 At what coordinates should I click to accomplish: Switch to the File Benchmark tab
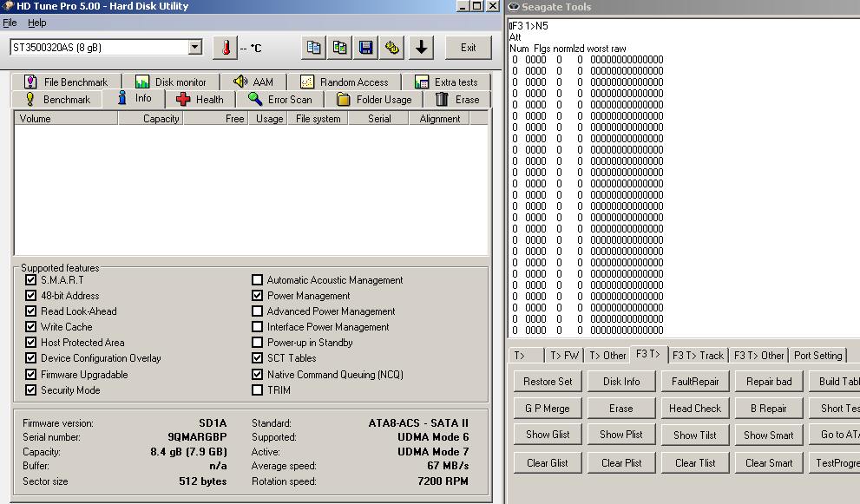pos(66,82)
